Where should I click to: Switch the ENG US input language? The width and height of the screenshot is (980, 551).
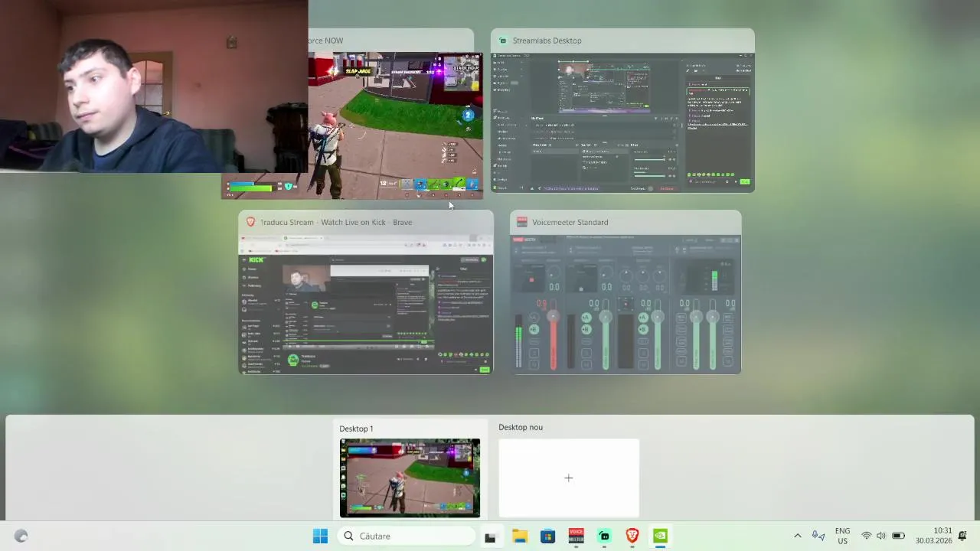(842, 536)
